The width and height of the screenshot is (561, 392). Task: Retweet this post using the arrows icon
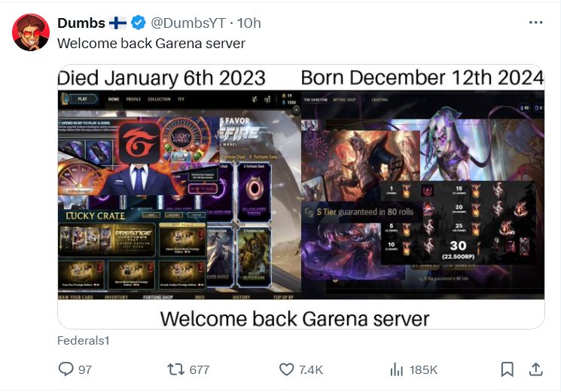point(175,369)
